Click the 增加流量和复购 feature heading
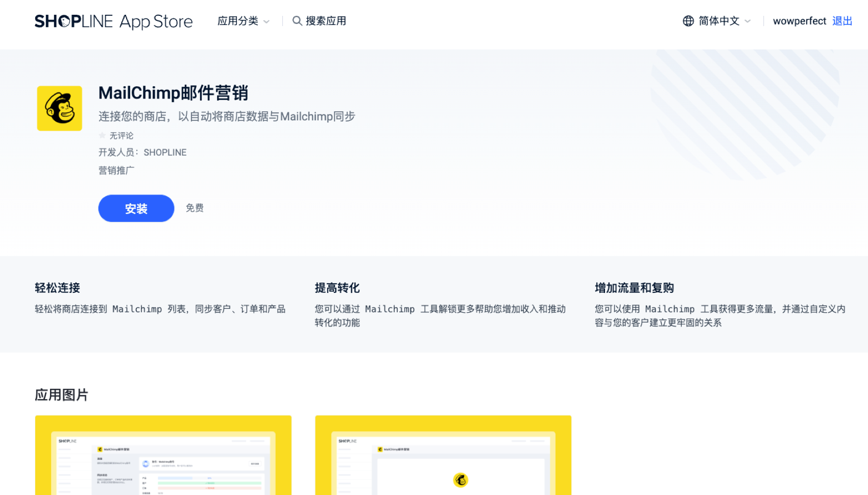The width and height of the screenshot is (868, 495). click(x=634, y=288)
